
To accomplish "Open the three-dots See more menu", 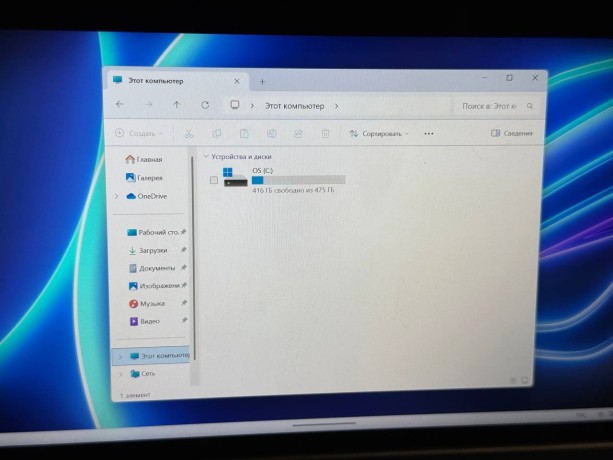I will point(429,133).
